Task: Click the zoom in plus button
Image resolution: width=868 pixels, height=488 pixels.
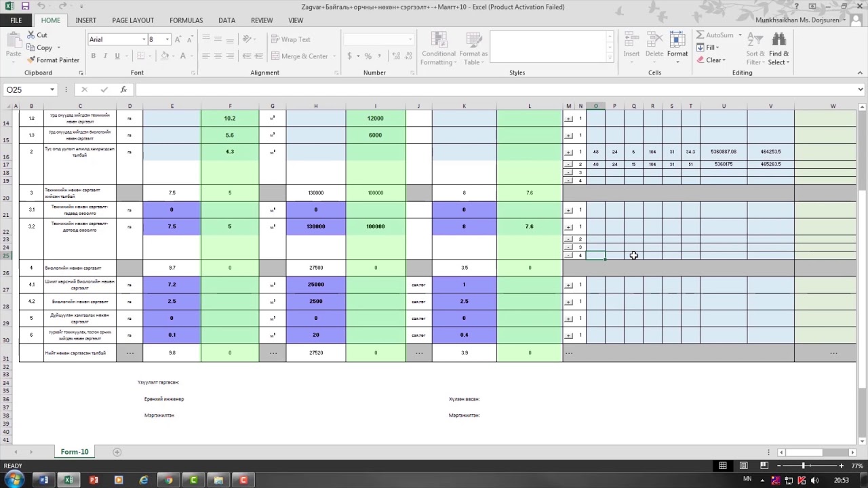Action: pyautogui.click(x=842, y=466)
